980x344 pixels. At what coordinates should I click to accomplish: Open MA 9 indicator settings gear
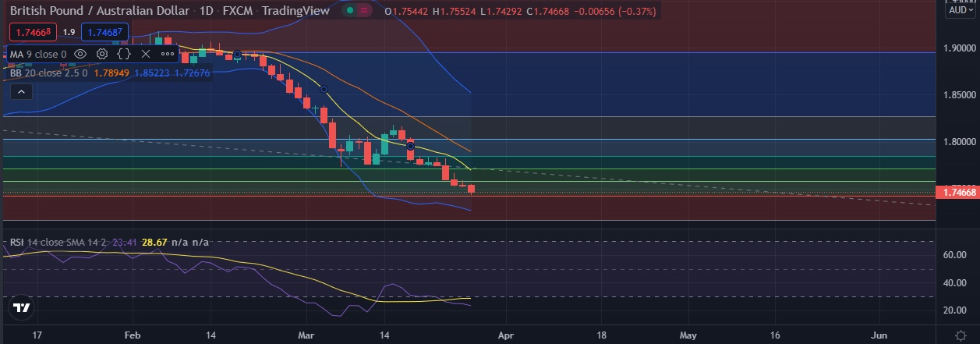[x=102, y=55]
